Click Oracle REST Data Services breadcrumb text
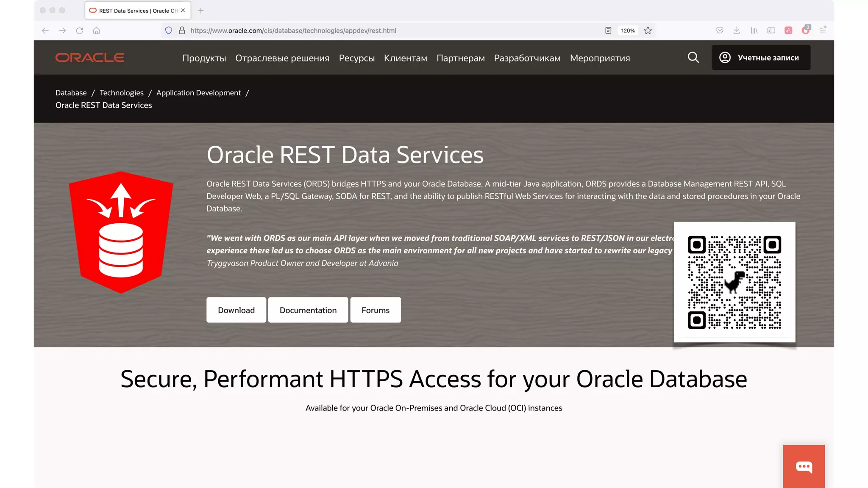The width and height of the screenshot is (868, 488). (104, 105)
